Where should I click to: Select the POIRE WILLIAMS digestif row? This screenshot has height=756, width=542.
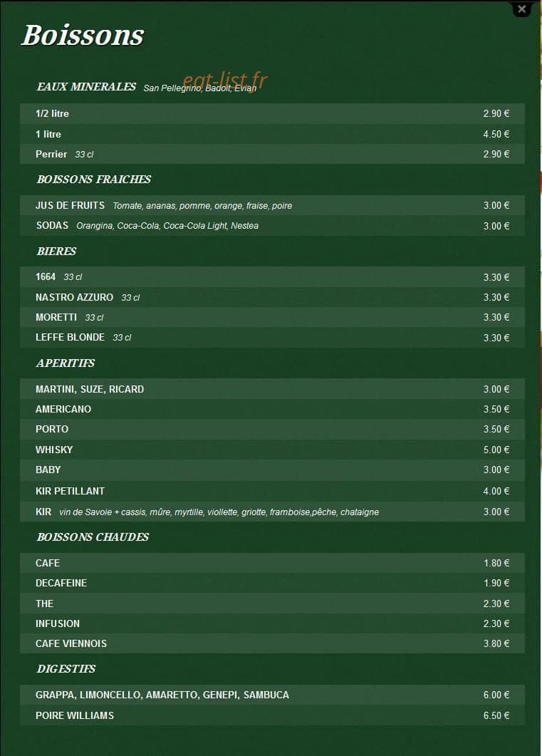272,715
